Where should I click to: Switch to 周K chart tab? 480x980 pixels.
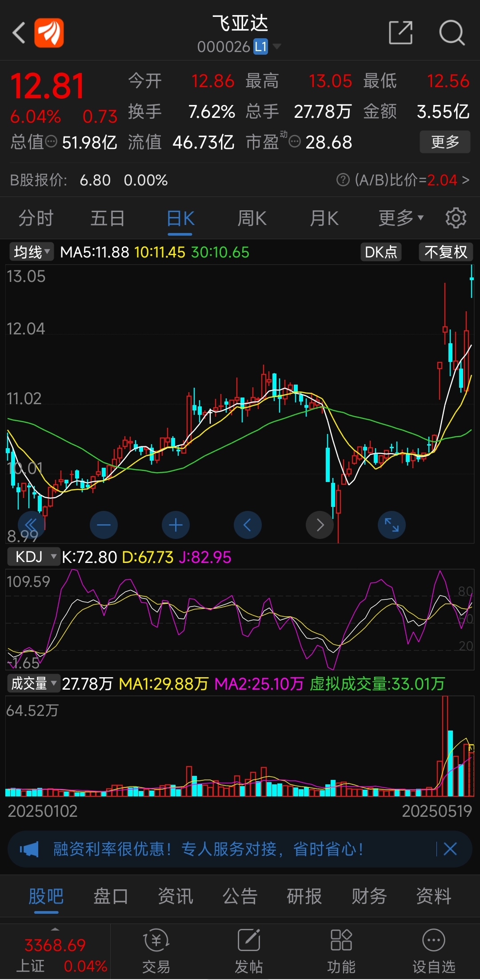click(x=252, y=218)
